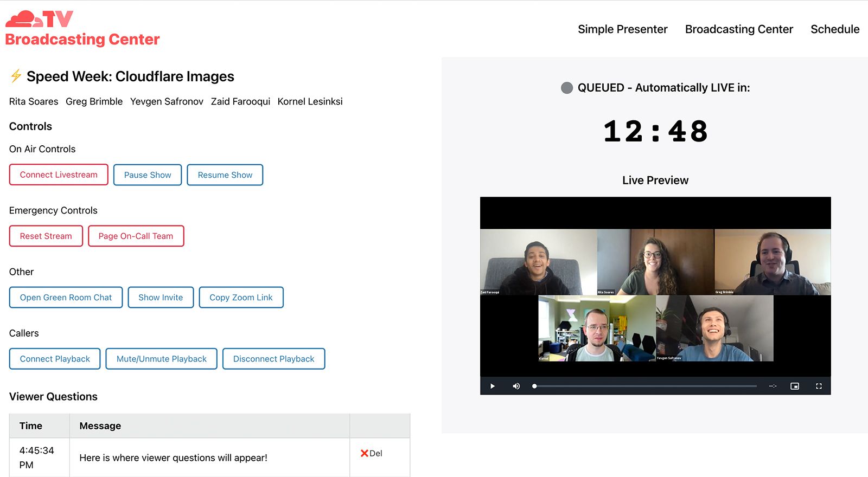The image size is (868, 477).
Task: Click Mute/Unmute Playback
Action: pyautogui.click(x=162, y=359)
